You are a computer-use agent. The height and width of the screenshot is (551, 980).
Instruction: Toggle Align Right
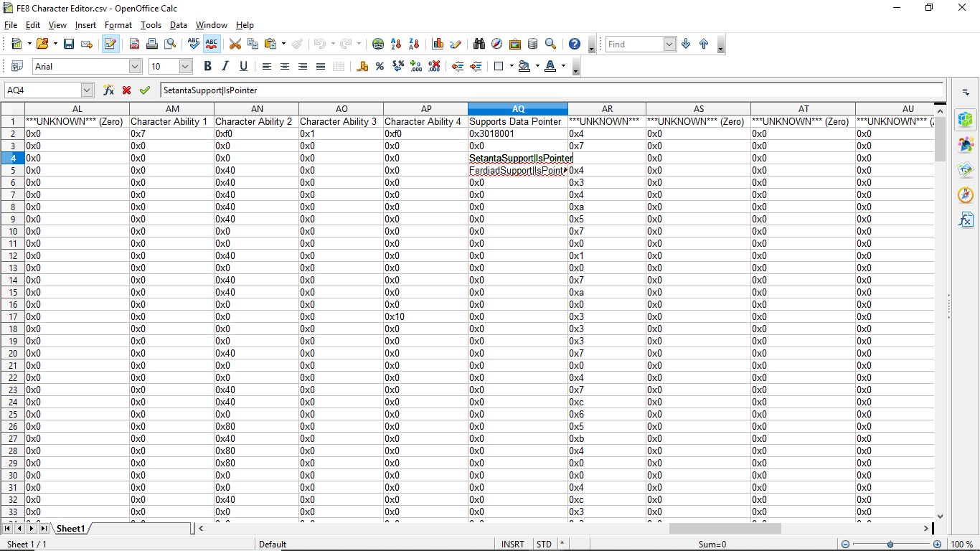(x=303, y=67)
